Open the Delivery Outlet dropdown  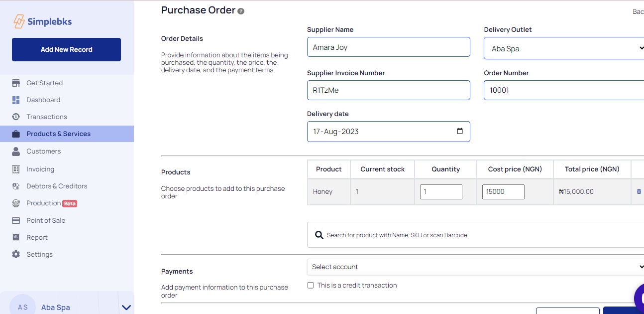(564, 49)
